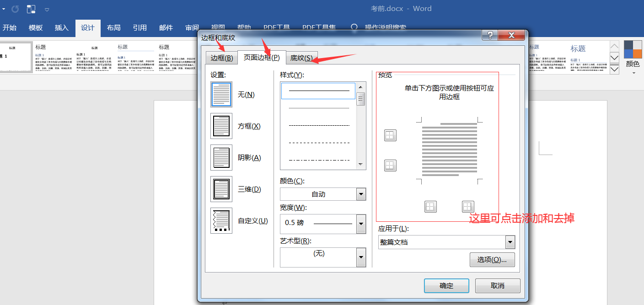Switch to the 底纹 (Shading) tab
The image size is (644, 305).
(x=301, y=58)
